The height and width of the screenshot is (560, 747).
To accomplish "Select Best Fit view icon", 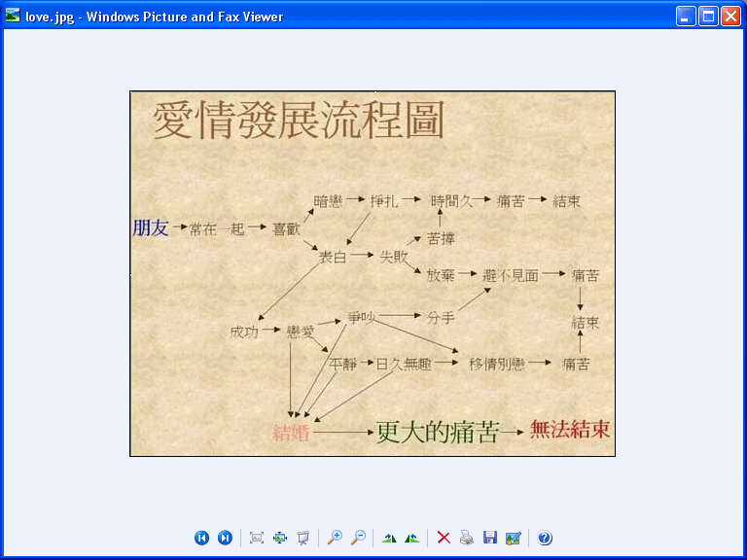I will pyautogui.click(x=257, y=538).
